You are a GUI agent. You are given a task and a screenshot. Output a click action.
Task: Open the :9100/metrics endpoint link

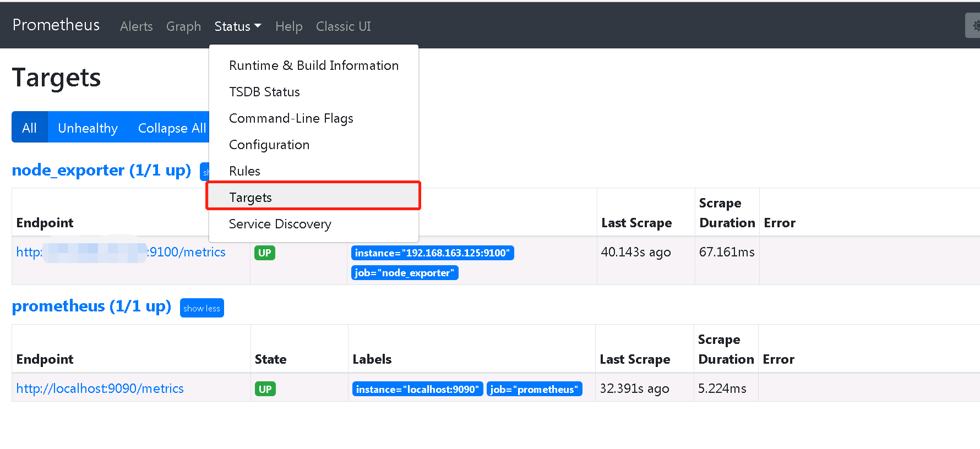(x=121, y=252)
